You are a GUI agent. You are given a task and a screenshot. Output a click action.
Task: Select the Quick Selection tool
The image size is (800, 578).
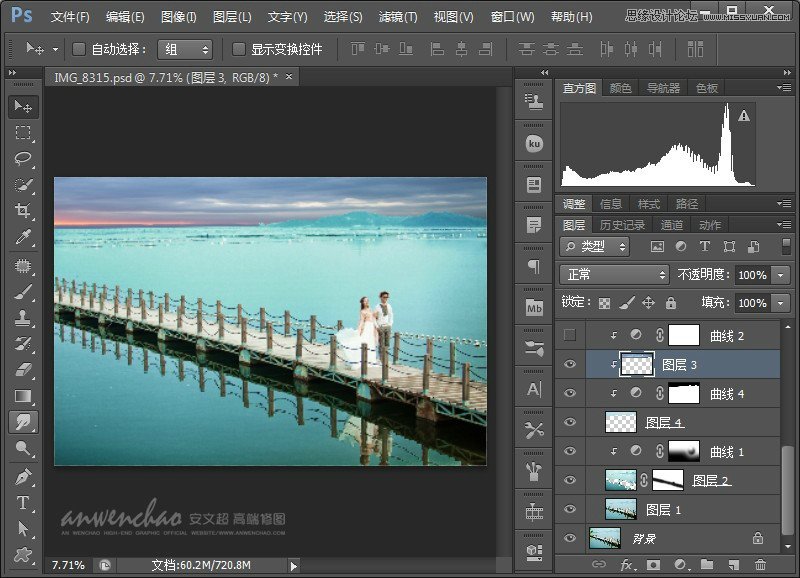click(x=23, y=185)
